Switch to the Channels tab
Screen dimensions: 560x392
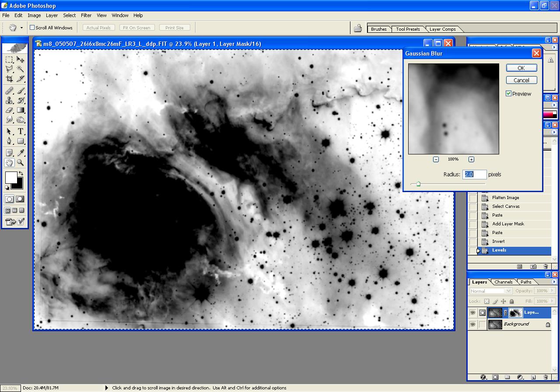pyautogui.click(x=503, y=282)
